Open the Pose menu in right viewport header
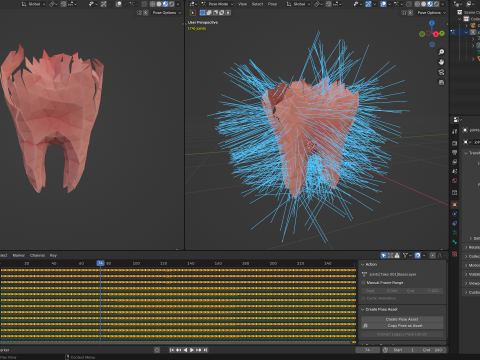The image size is (480, 360). pyautogui.click(x=272, y=4)
